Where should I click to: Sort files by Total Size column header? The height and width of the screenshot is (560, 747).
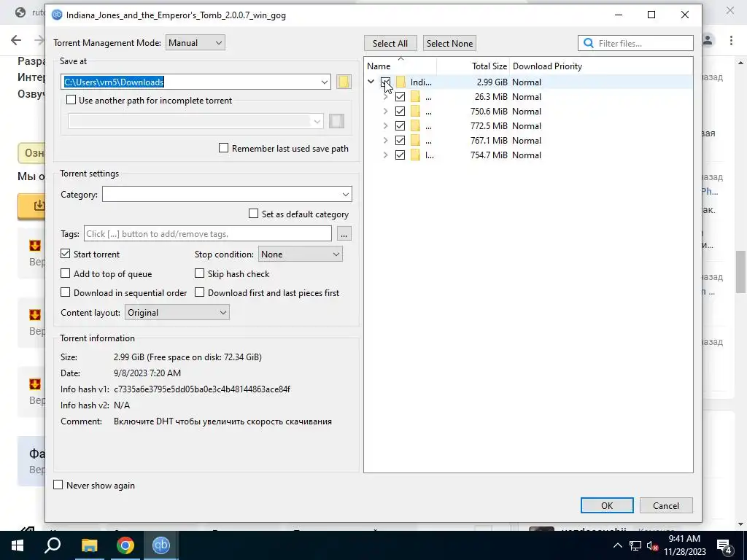click(x=473, y=66)
